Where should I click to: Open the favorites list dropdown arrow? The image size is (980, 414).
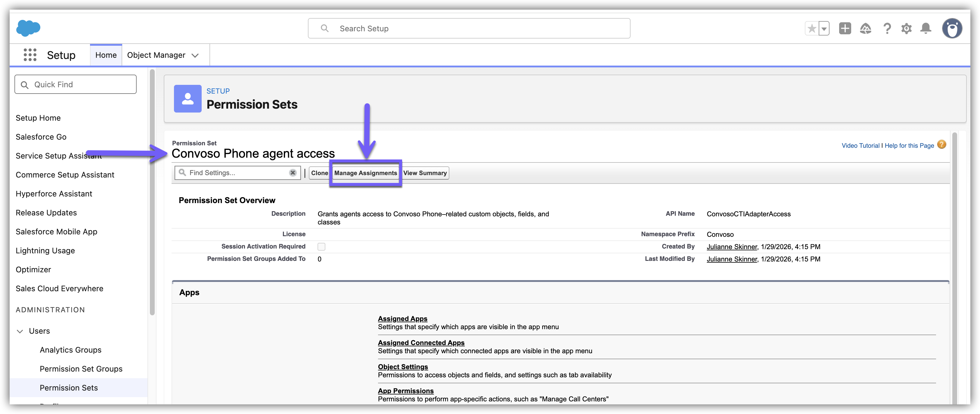(x=824, y=29)
